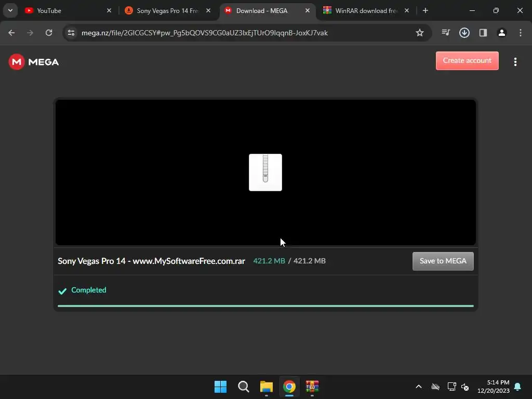The height and width of the screenshot is (399, 532).
Task: Open the Chrome profile icon
Action: (x=502, y=33)
